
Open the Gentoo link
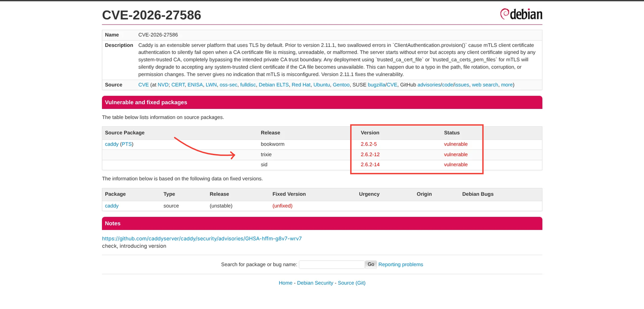(341, 85)
